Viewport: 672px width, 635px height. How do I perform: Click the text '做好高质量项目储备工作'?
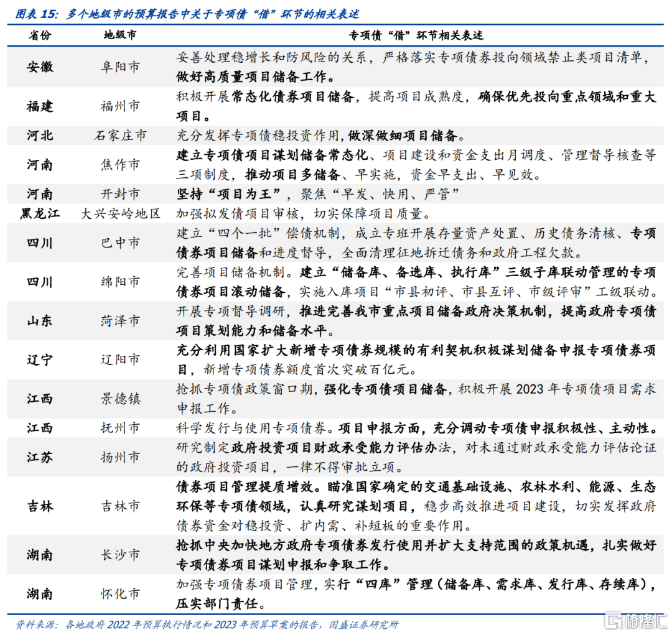click(251, 76)
